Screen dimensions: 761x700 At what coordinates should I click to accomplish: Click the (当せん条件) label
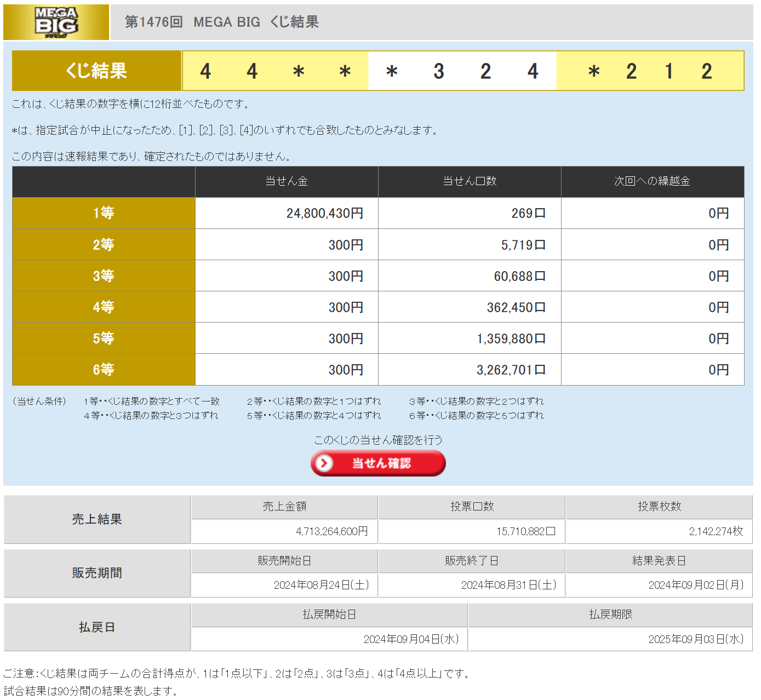(x=39, y=401)
